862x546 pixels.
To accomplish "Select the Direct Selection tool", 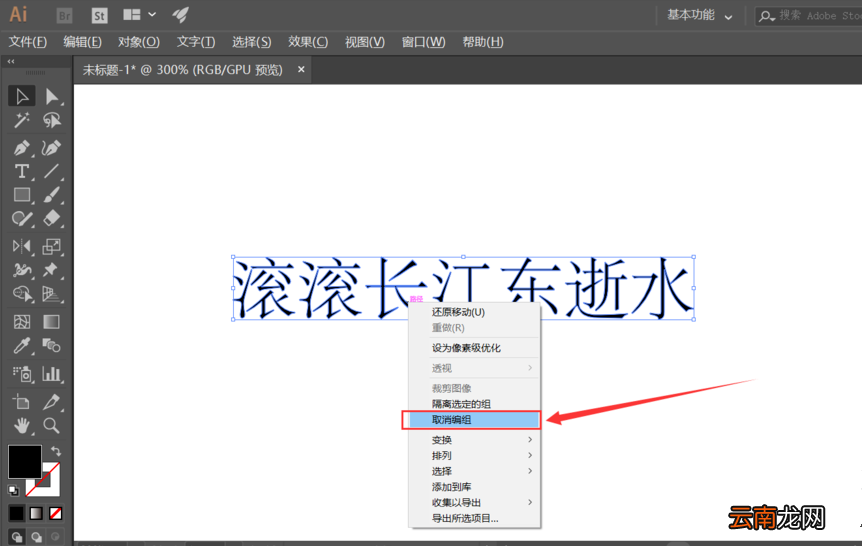I will click(x=52, y=96).
